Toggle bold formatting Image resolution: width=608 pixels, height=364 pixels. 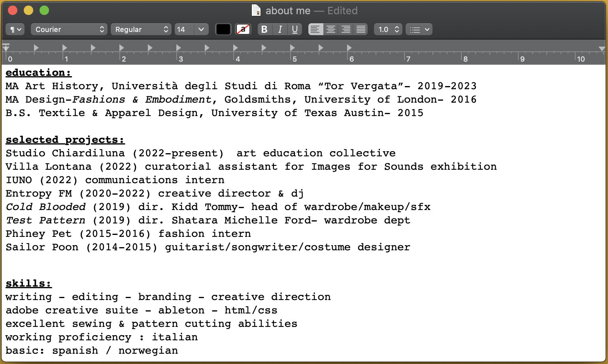click(264, 29)
